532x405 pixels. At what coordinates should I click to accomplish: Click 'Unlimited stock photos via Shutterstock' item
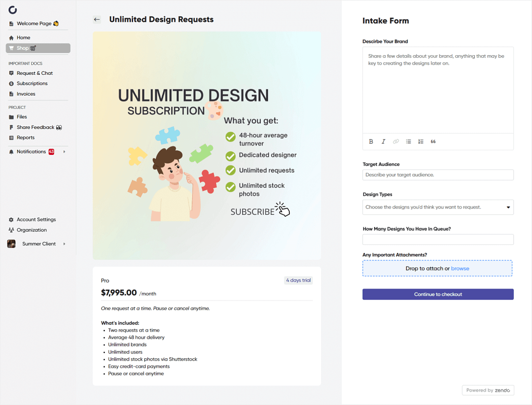click(x=152, y=359)
